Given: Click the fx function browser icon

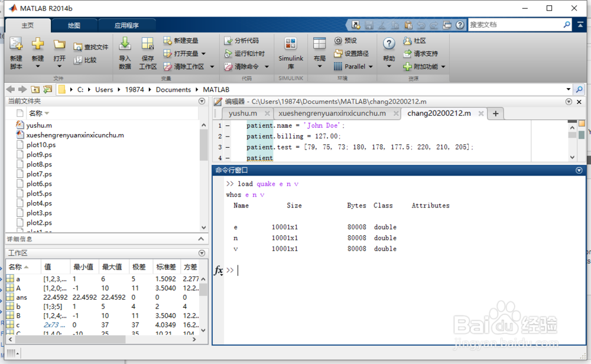Looking at the screenshot, I should [219, 270].
